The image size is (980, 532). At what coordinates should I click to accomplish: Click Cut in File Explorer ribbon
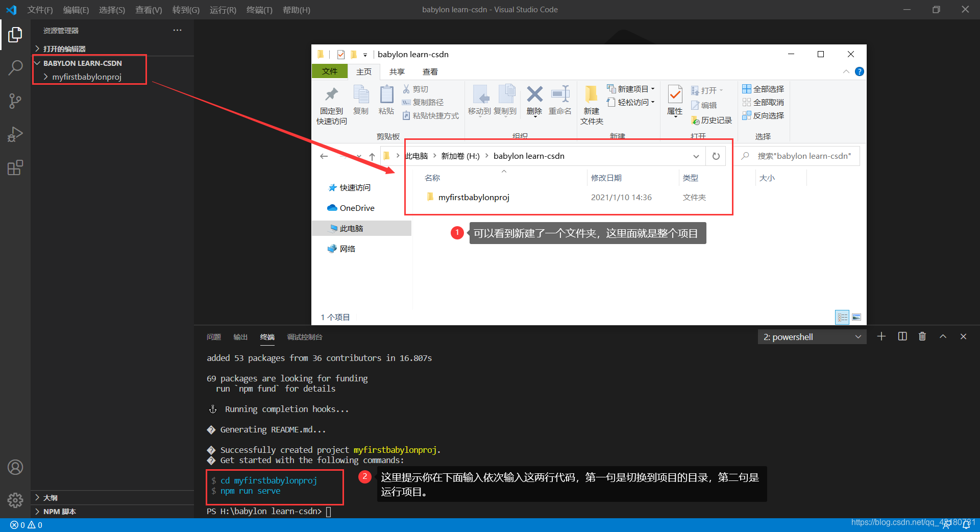click(x=415, y=89)
